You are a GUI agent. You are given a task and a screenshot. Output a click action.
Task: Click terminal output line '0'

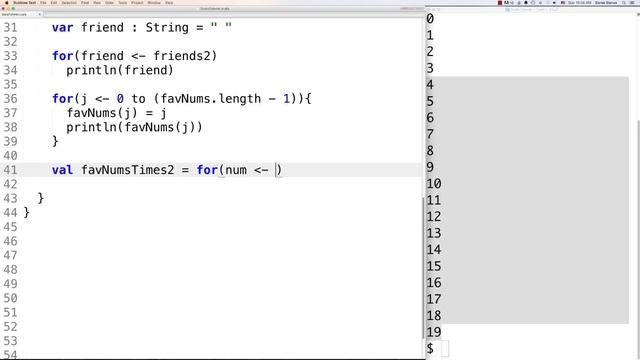[x=430, y=18]
